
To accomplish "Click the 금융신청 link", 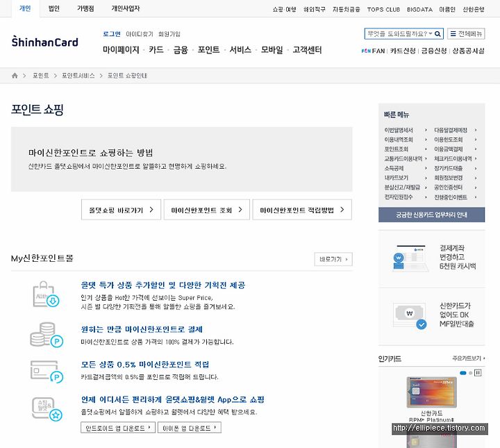I will (434, 51).
